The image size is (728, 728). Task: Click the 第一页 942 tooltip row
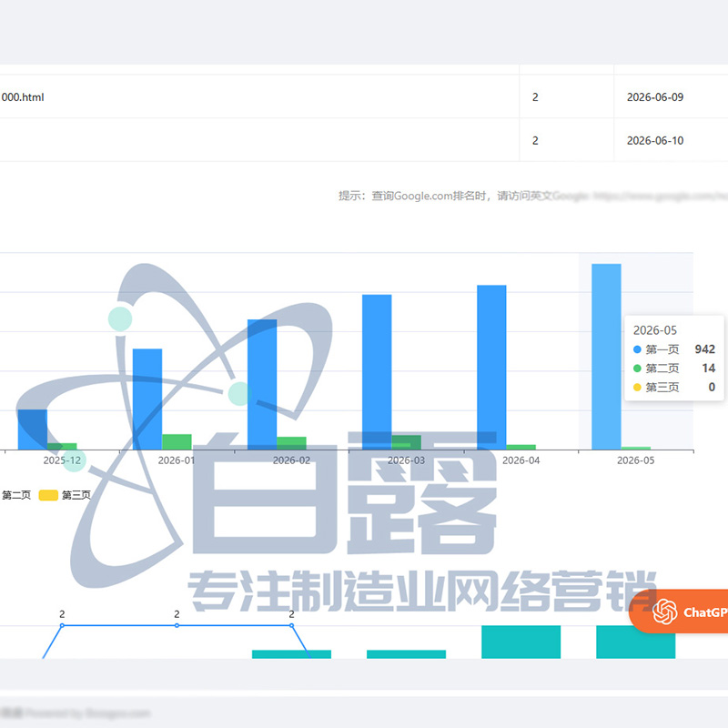[x=674, y=349]
